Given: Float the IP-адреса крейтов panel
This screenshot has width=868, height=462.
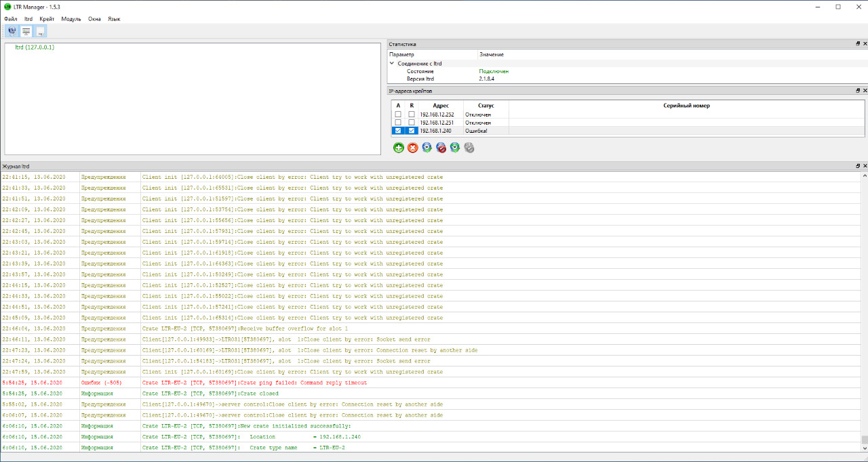Looking at the screenshot, I should pos(858,90).
